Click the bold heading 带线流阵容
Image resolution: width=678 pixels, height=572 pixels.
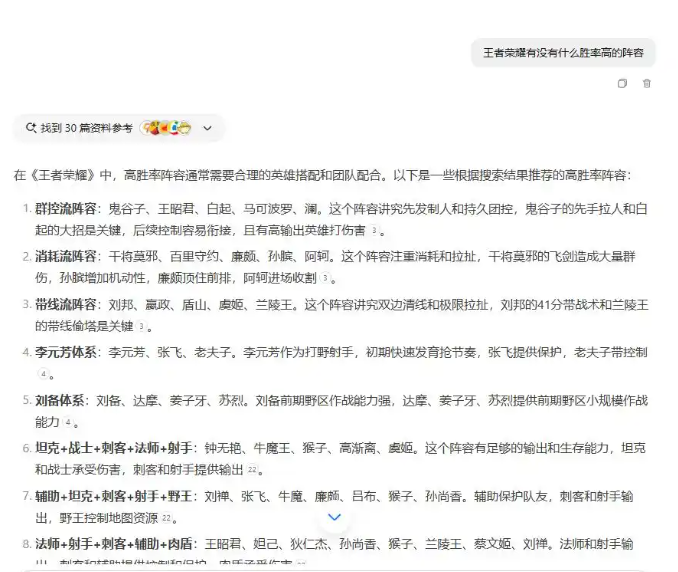click(66, 304)
